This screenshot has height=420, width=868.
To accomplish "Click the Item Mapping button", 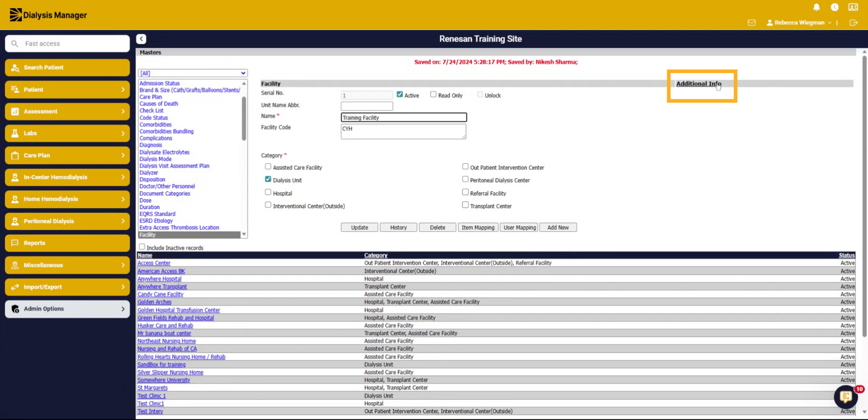I will tap(478, 228).
